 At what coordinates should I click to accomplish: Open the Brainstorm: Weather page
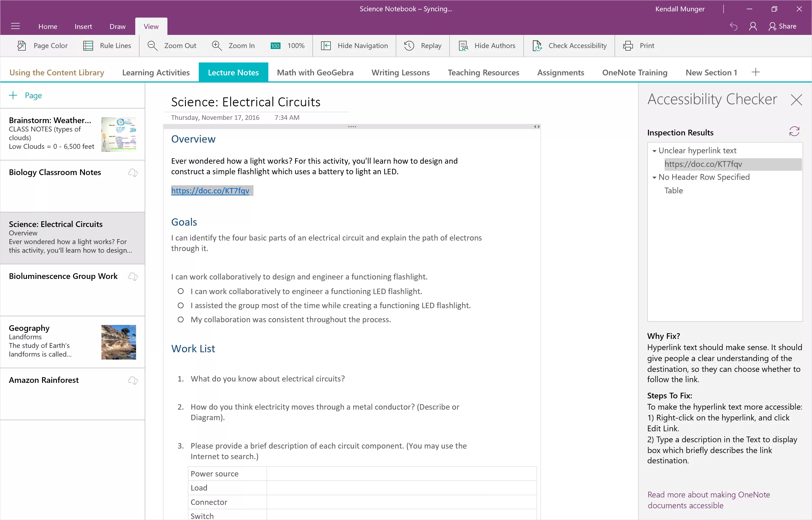[x=72, y=134]
